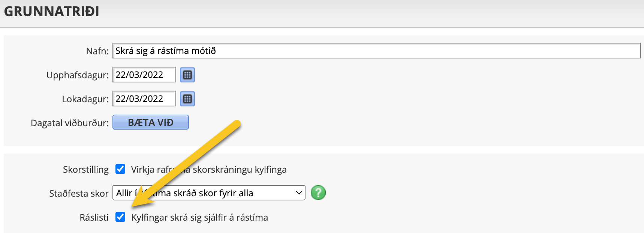The image size is (644, 233).
Task: Uncheck the Ráslisti checkbox
Action: pyautogui.click(x=120, y=217)
